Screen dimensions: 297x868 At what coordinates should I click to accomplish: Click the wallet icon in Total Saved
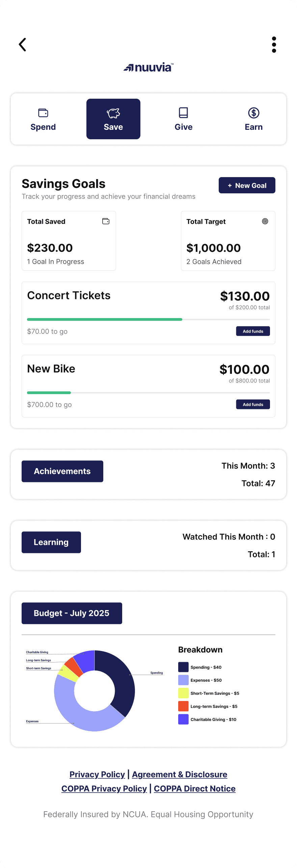[x=106, y=221]
